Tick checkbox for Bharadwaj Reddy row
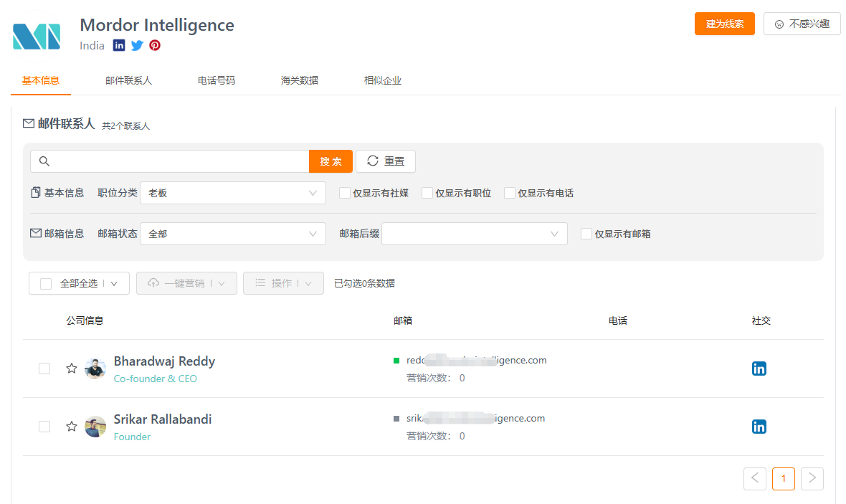Screen dimensions: 846x504 click(x=44, y=369)
